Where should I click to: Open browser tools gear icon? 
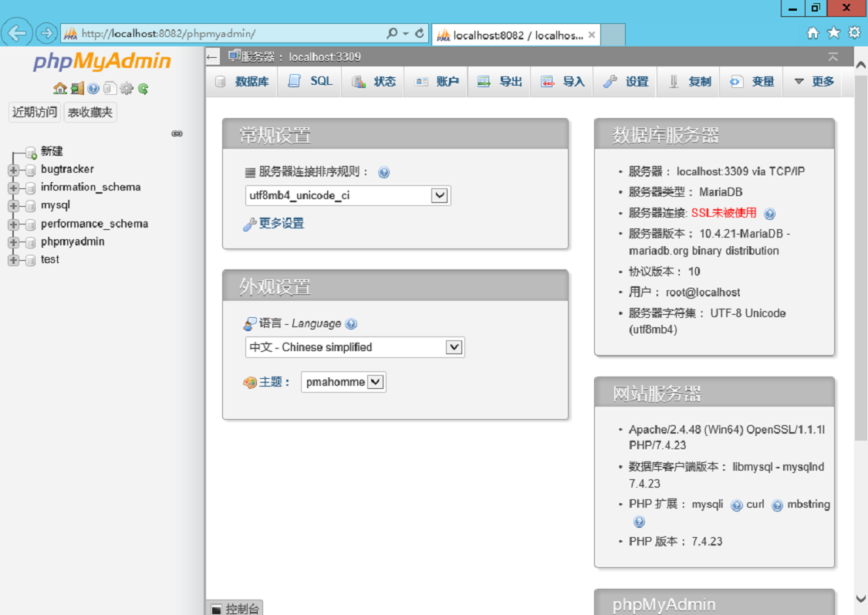click(x=855, y=32)
